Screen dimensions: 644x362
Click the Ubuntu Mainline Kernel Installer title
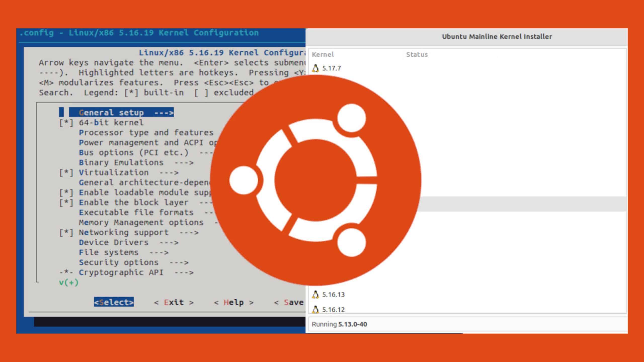(x=497, y=36)
